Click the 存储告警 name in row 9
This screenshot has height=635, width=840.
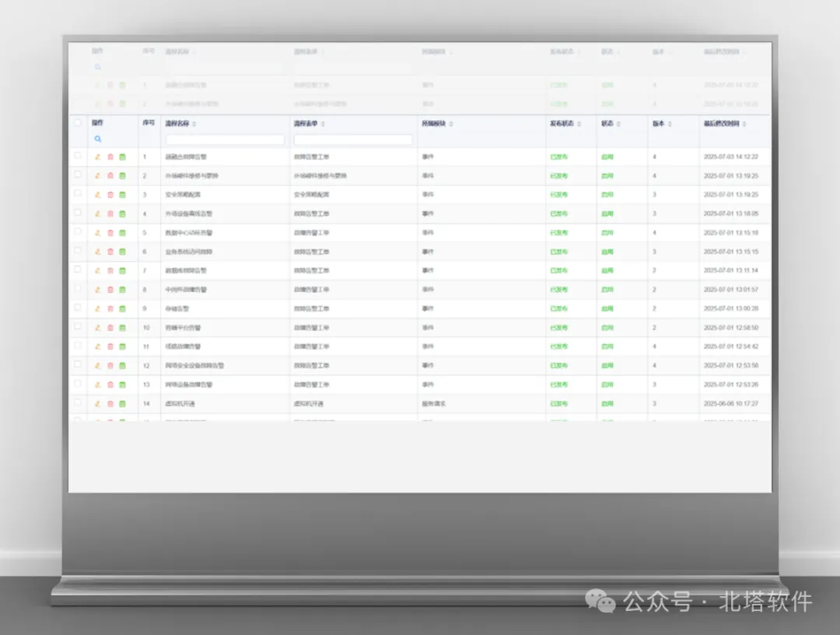[177, 309]
